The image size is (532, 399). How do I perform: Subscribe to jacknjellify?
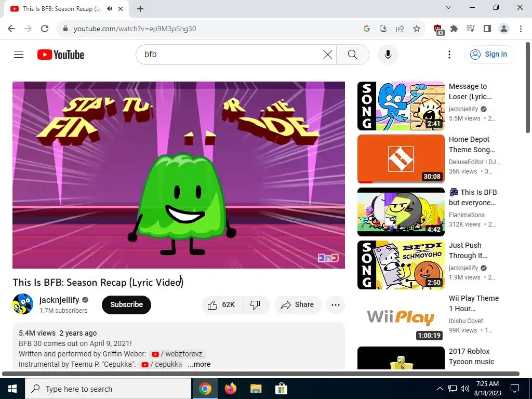click(126, 304)
